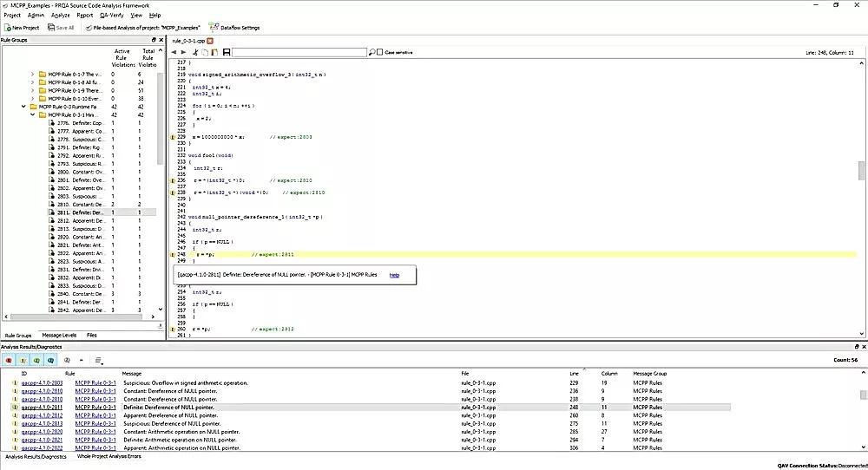Switch to Files tab in left panel
Image resolution: width=868 pixels, height=470 pixels.
(x=92, y=335)
